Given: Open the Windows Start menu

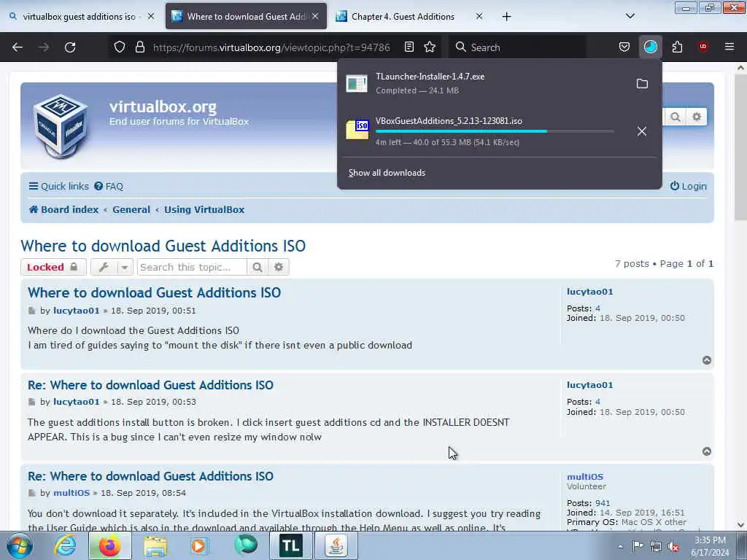Looking at the screenshot, I should click(20, 545).
